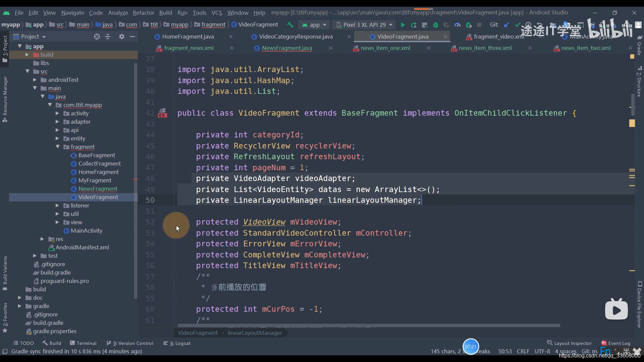Open the 6: Logcat tool window
Image resolution: width=644 pixels, height=362 pixels.
point(177,343)
